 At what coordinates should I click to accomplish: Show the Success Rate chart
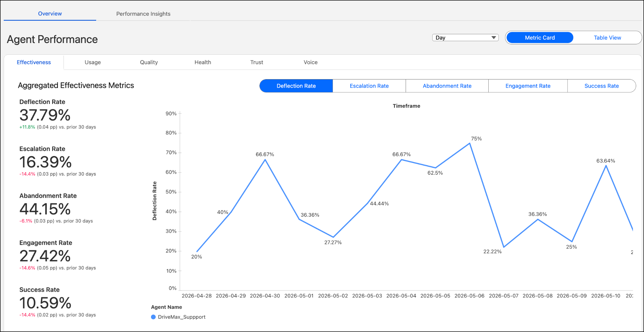(601, 86)
